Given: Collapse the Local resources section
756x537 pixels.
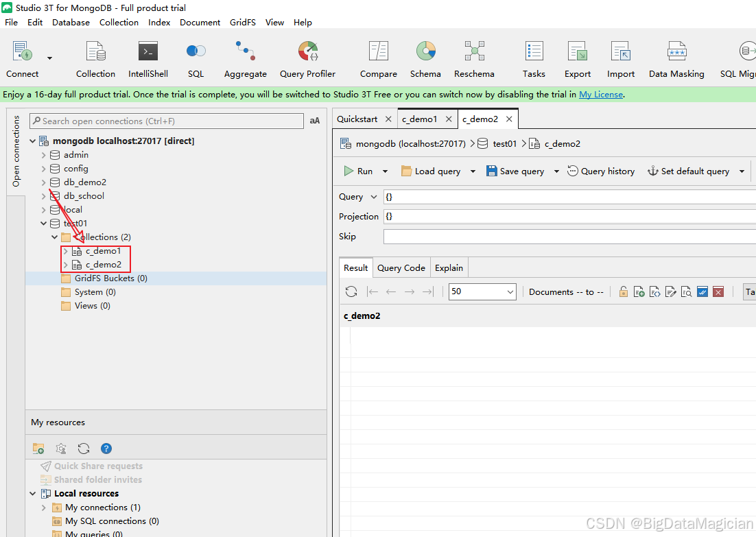Looking at the screenshot, I should [33, 494].
